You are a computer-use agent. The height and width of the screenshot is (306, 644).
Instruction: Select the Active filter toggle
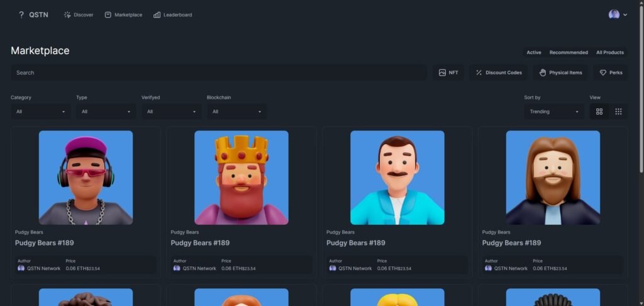click(533, 52)
